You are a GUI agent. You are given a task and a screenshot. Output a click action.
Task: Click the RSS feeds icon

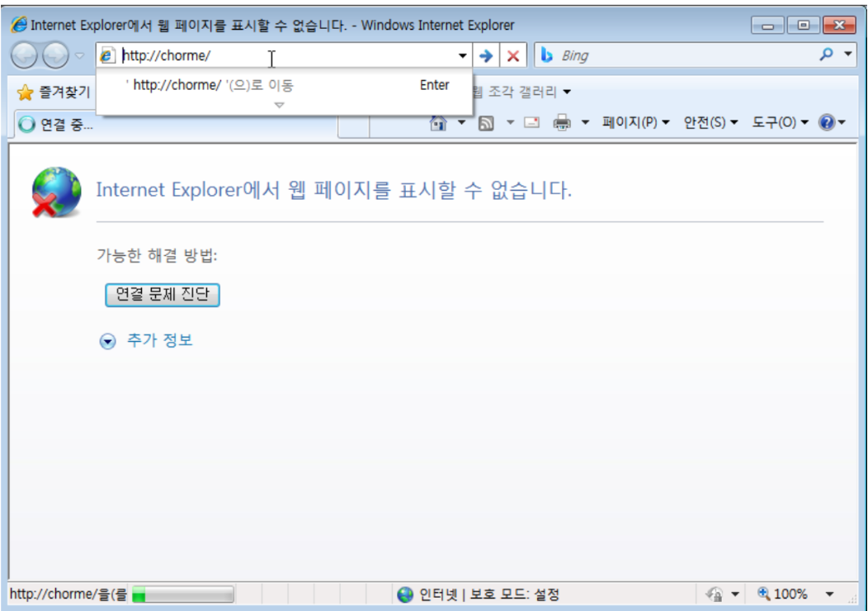click(485, 123)
